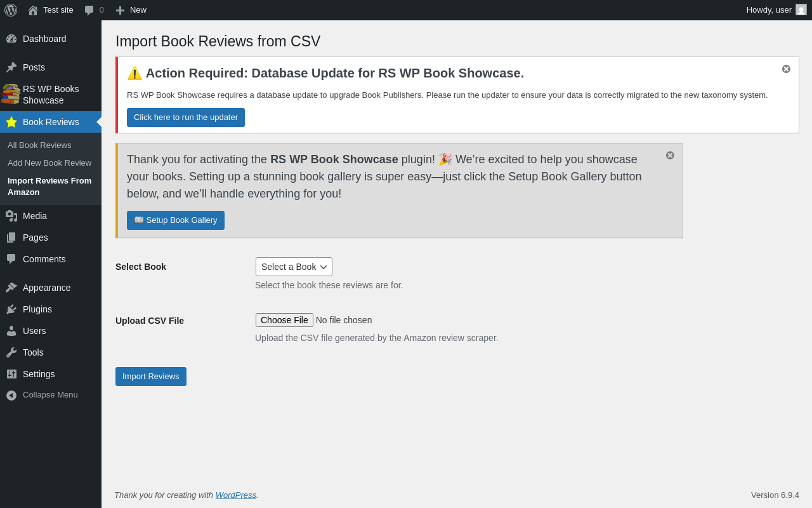This screenshot has width=812, height=508.
Task: Click here to run the updater
Action: (x=186, y=117)
